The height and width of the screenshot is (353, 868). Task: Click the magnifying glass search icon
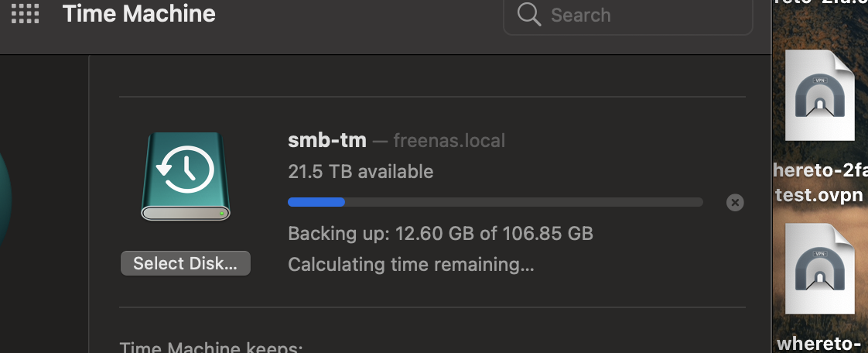528,15
